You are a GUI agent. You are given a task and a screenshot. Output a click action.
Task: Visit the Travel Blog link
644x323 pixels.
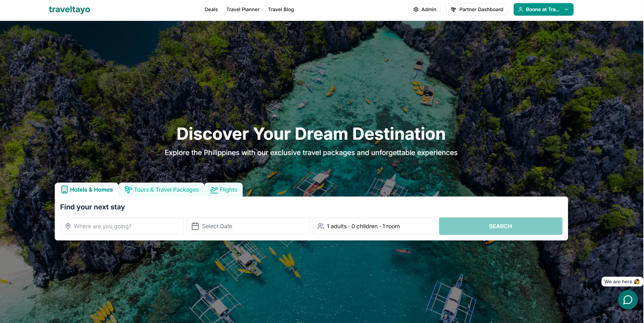(281, 9)
